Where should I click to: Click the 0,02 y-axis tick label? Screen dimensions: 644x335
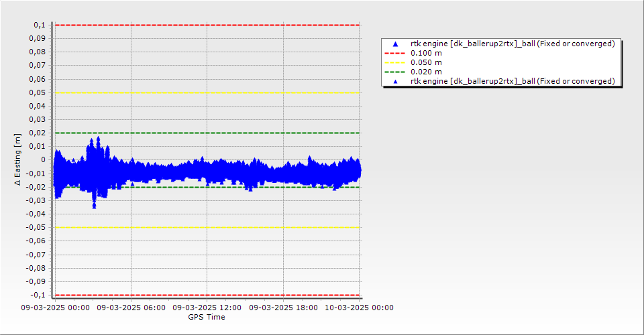(x=38, y=133)
